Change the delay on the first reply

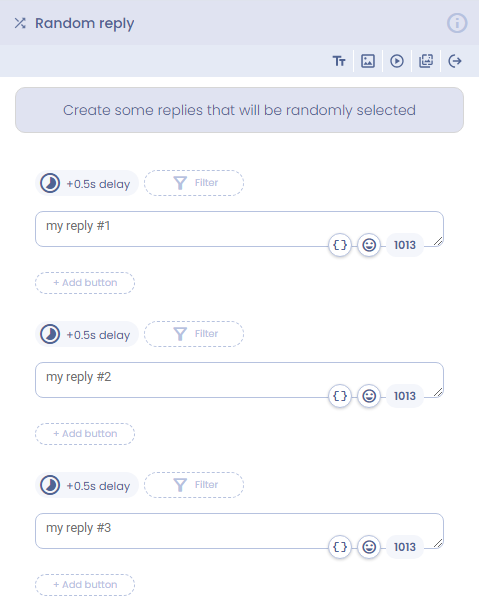[87, 183]
